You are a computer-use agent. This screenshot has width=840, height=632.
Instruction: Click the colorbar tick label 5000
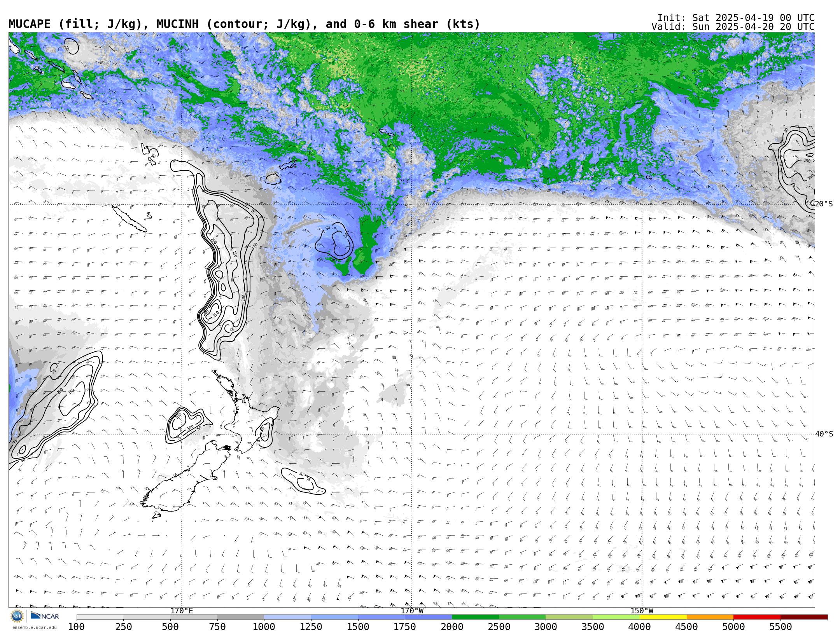coord(733,627)
